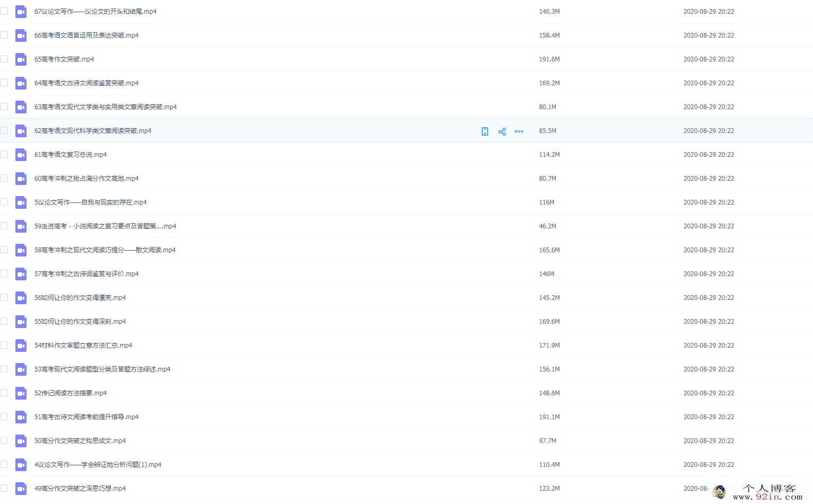Screen dimensions: 813x504
Task: Click the video icon of 59走进高考 file
Action: pyautogui.click(x=21, y=226)
